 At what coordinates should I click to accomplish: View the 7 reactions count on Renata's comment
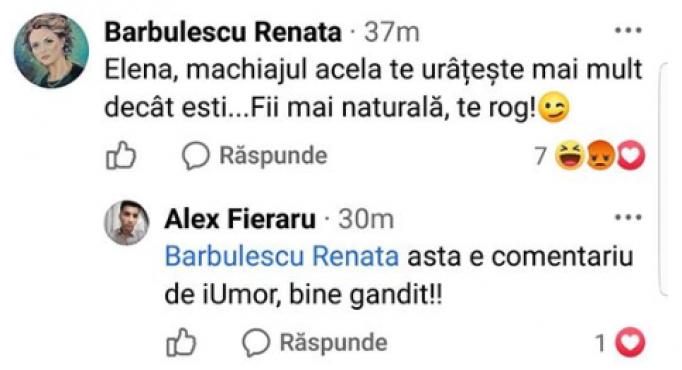(540, 156)
